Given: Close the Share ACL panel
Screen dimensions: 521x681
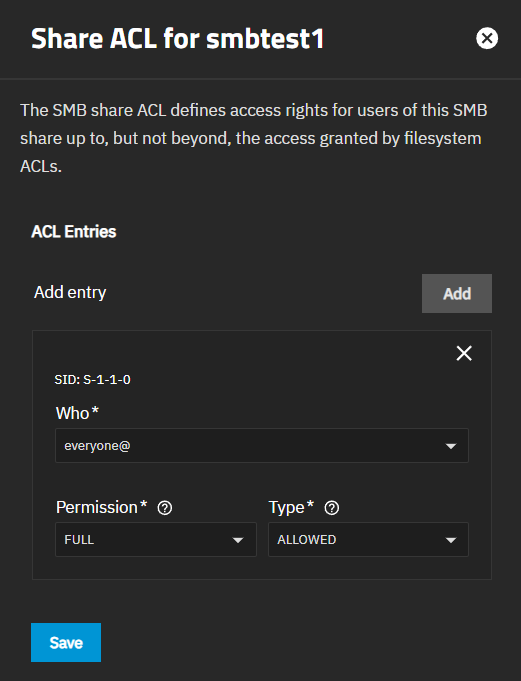Looking at the screenshot, I should coord(487,38).
